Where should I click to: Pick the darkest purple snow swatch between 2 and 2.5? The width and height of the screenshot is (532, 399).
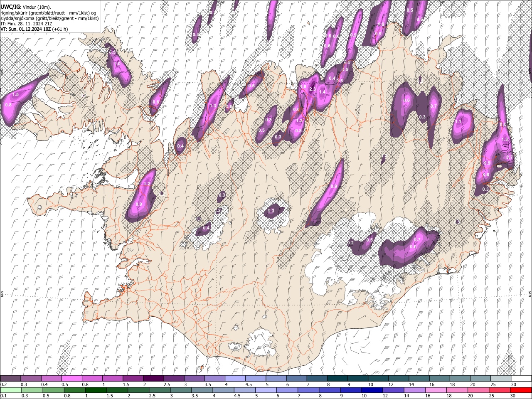tap(153, 379)
